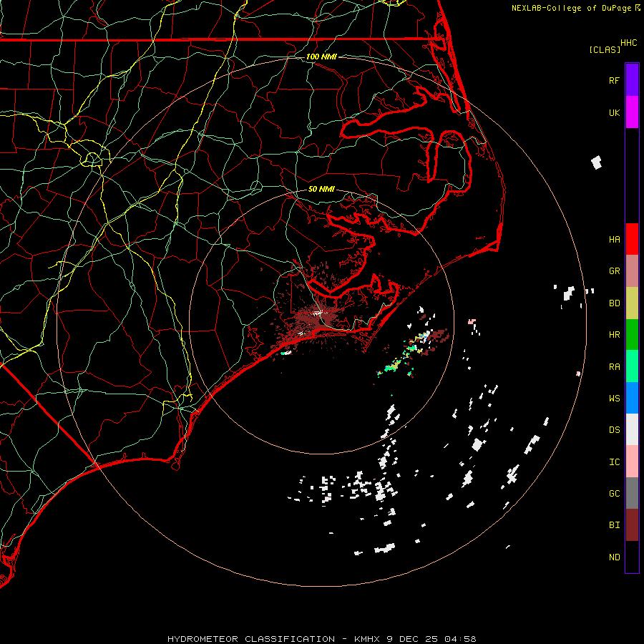The image size is (644, 644).
Task: Select the RA legend label
Action: pyautogui.click(x=614, y=366)
